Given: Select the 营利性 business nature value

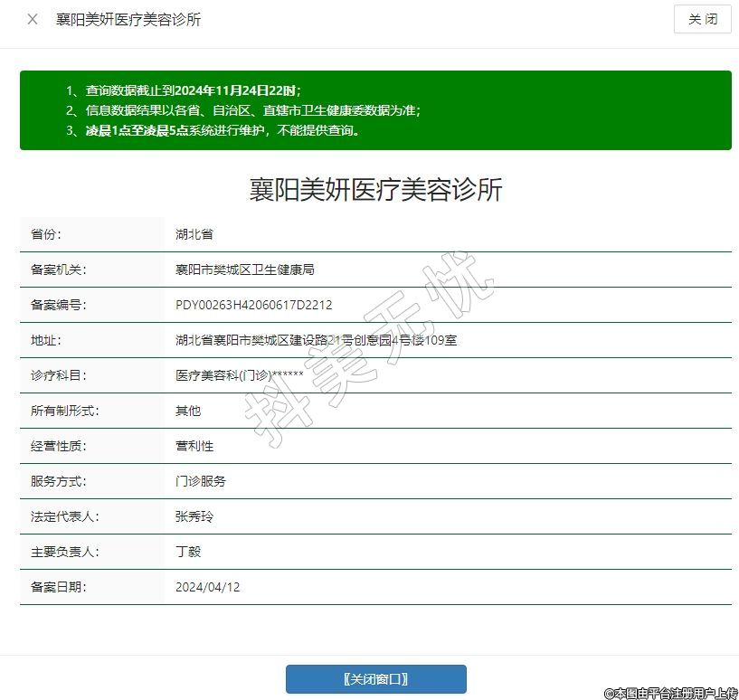Looking at the screenshot, I should (x=194, y=446).
